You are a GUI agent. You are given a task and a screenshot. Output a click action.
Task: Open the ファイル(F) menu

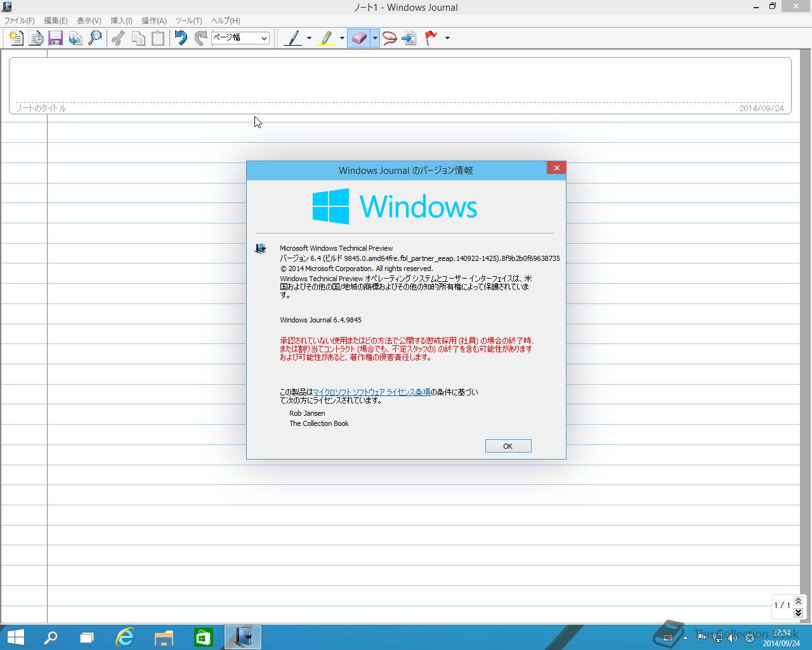tap(20, 21)
